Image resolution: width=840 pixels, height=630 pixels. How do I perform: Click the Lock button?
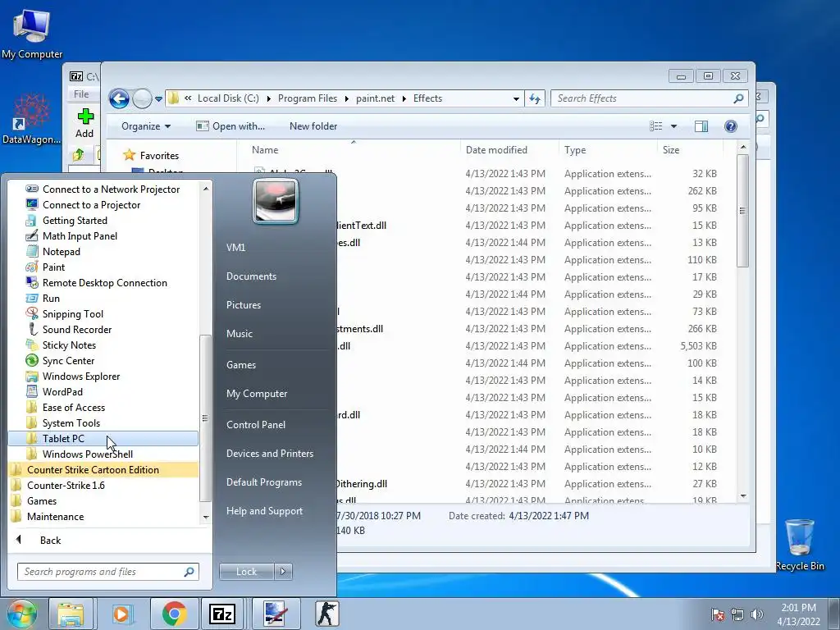246,572
